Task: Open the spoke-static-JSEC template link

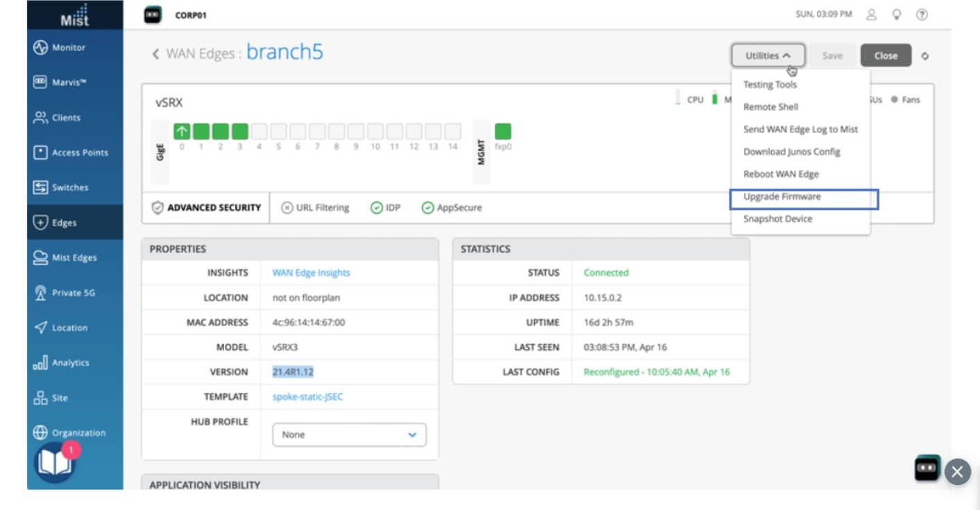Action: 307,397
